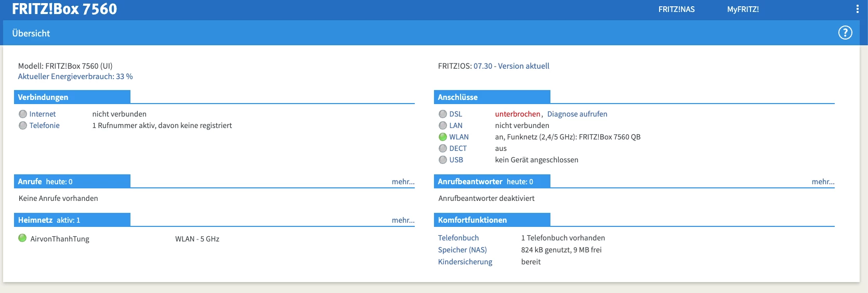This screenshot has width=868, height=293.
Task: Click the text kein Gerät angeschlossen
Action: [536, 160]
